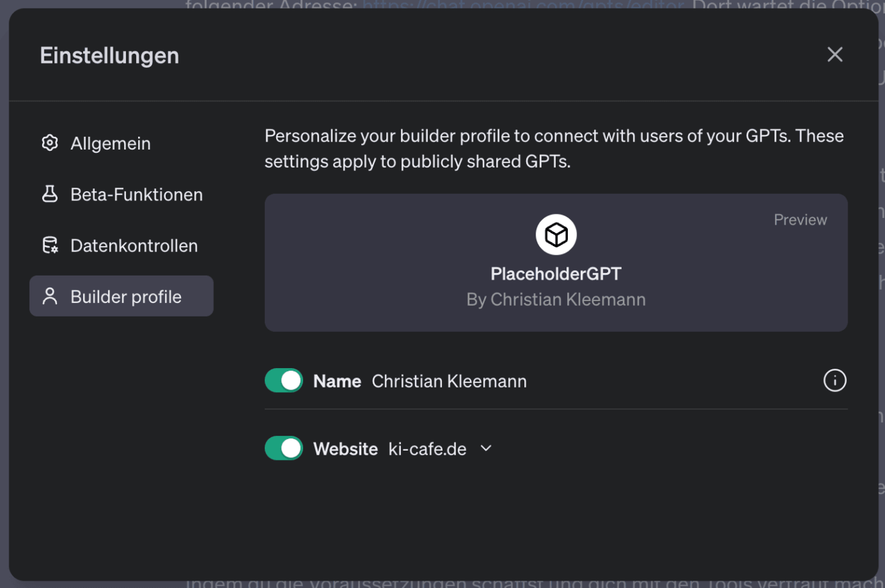Open the Allgemein settings gear icon
This screenshot has height=588, width=885.
click(50, 143)
